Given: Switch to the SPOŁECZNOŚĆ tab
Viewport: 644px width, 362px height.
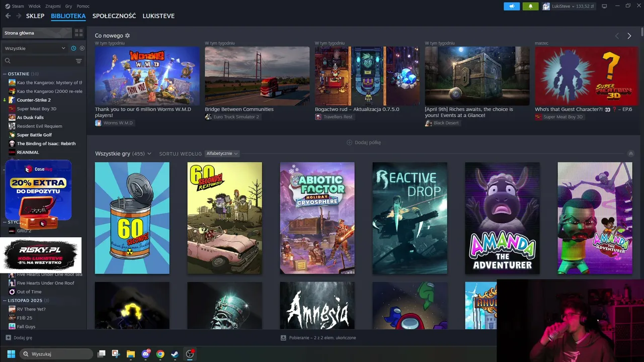Looking at the screenshot, I should [114, 16].
